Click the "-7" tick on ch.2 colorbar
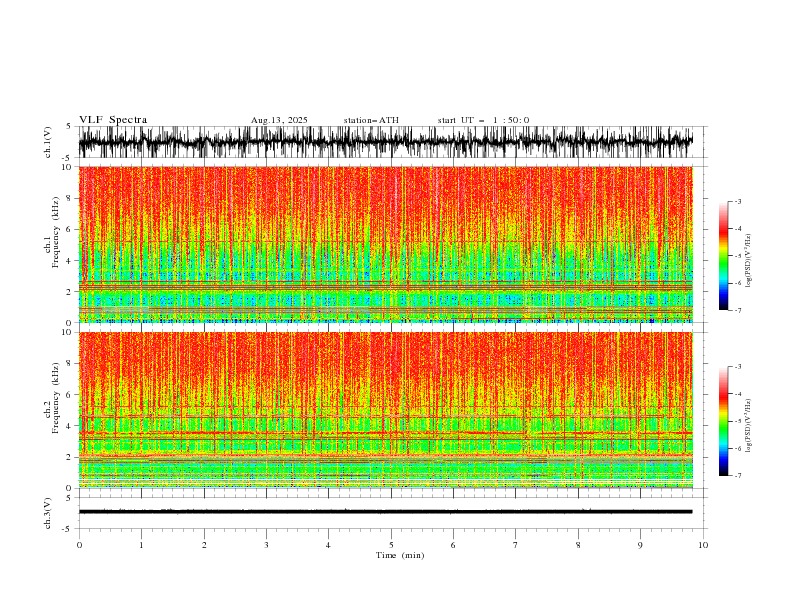Image resolution: width=792 pixels, height=612 pixels. tap(738, 475)
